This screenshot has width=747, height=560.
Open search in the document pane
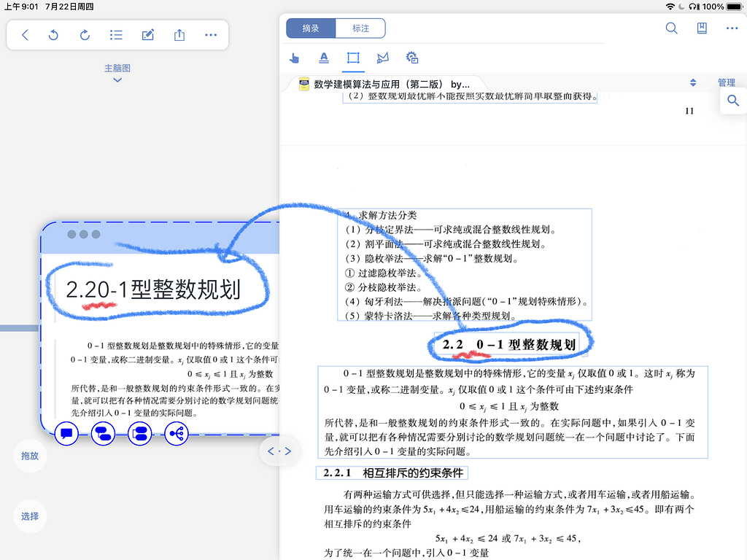pyautogui.click(x=671, y=28)
